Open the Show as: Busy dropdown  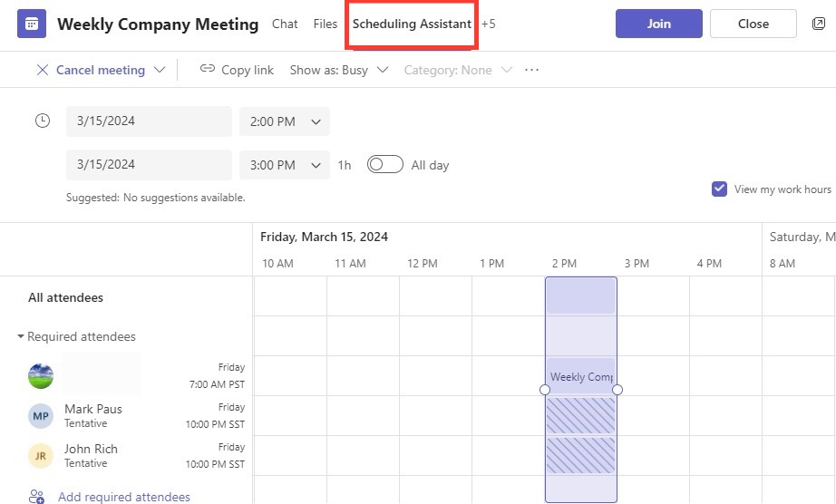click(x=338, y=70)
